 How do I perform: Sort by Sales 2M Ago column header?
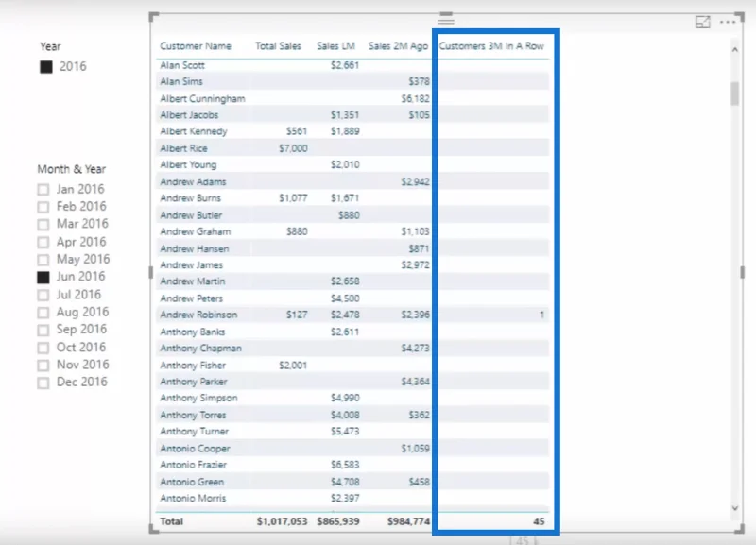[x=398, y=46]
